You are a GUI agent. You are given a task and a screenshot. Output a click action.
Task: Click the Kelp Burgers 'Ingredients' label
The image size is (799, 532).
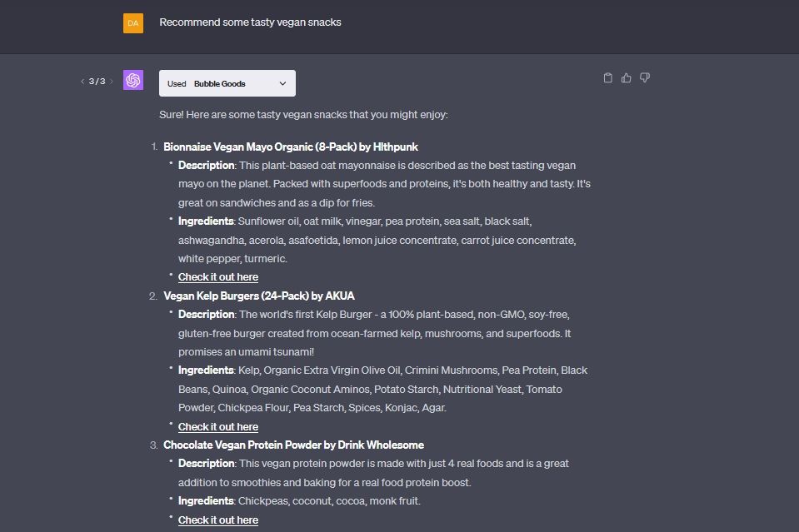click(206, 370)
